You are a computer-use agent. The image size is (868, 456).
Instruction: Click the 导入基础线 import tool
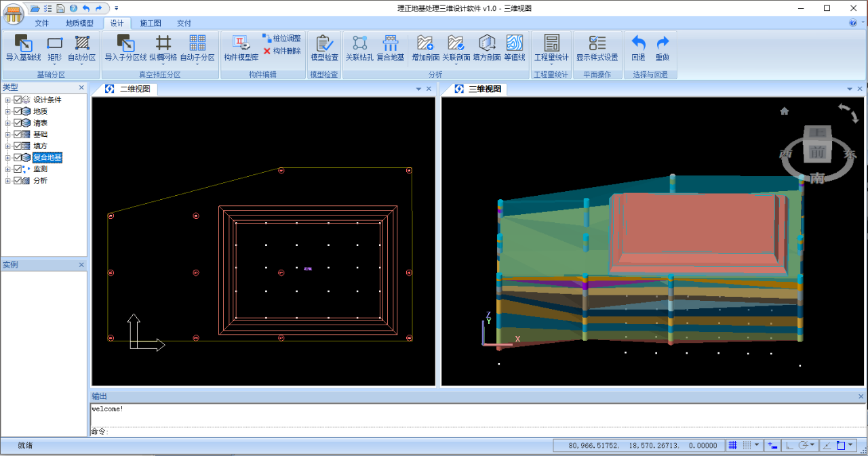[23, 48]
